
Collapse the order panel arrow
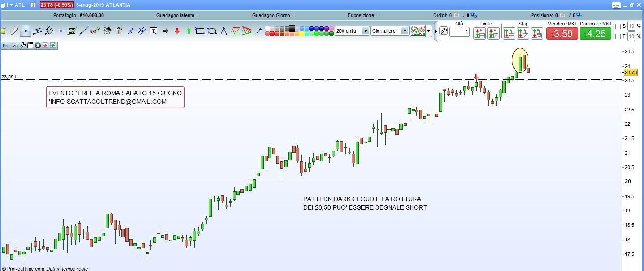click(436, 31)
